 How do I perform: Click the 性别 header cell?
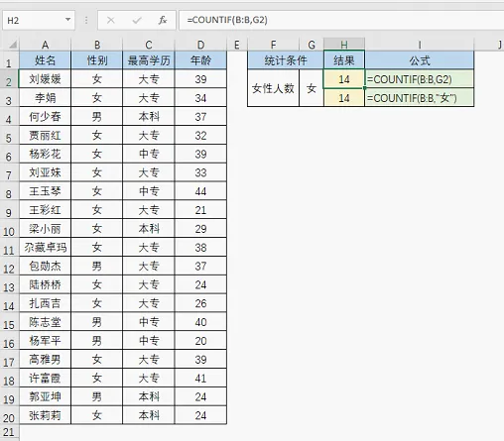[97, 60]
